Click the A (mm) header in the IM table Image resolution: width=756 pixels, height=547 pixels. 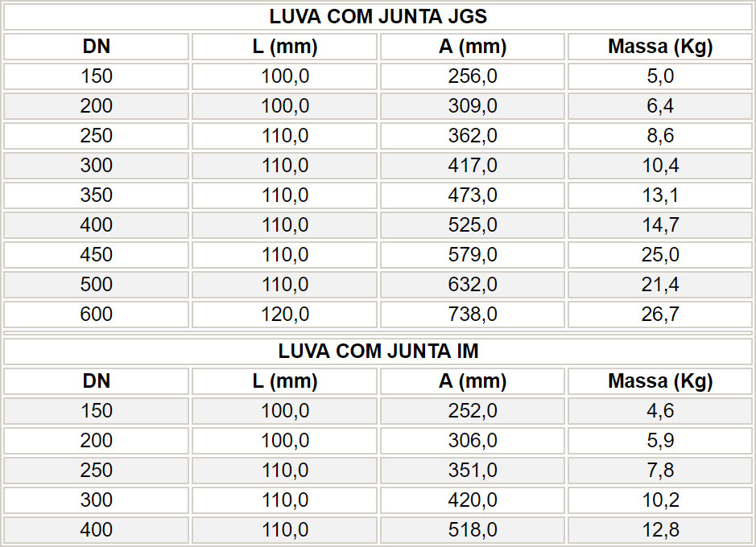(x=473, y=381)
